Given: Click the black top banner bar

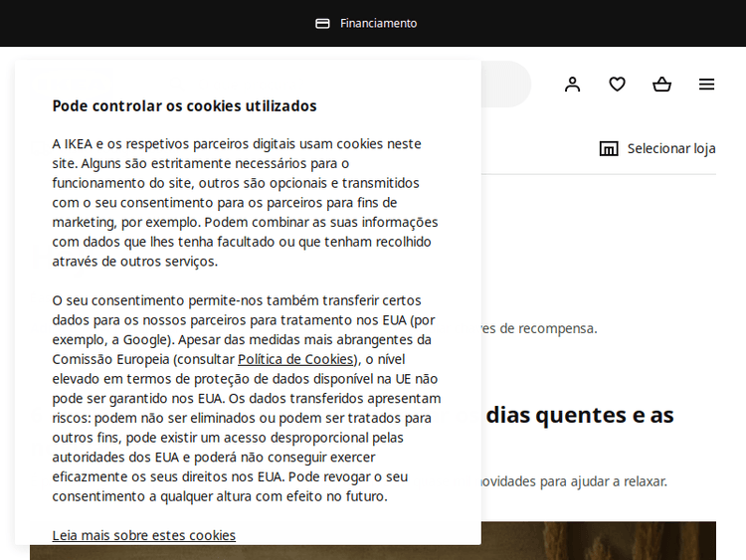Looking at the screenshot, I should (597, 23).
